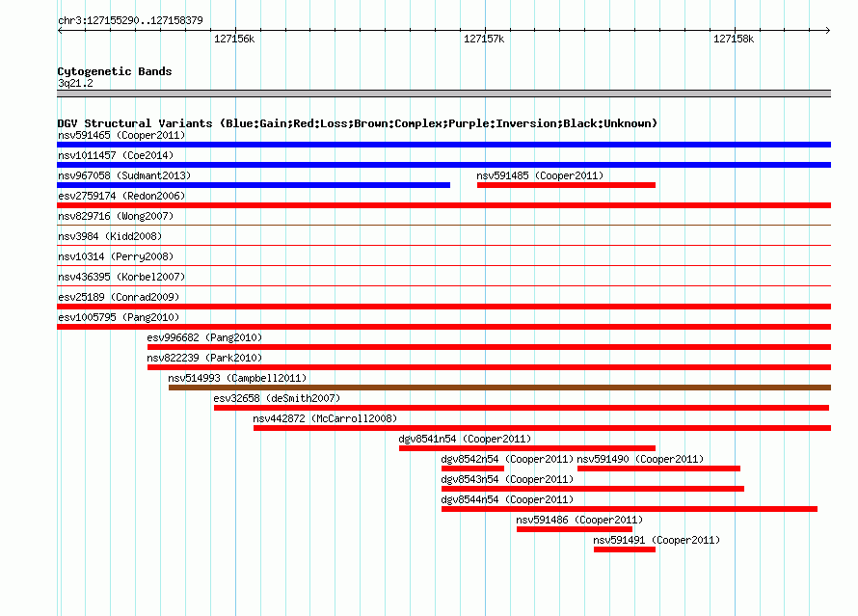Viewport: 858px width, 616px height.
Task: Click the Cytogenetic Bands track title
Action: 115,71
